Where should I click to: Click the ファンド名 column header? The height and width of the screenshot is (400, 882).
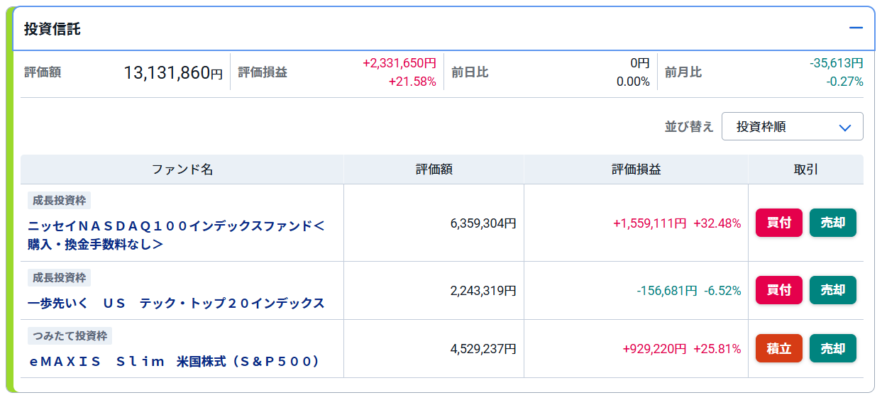182,170
